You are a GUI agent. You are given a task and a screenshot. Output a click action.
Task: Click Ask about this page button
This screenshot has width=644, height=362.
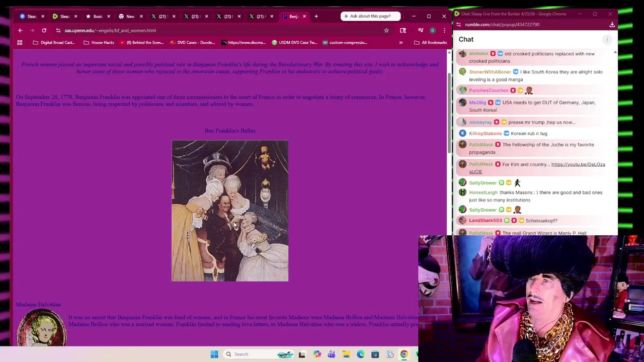click(x=370, y=16)
